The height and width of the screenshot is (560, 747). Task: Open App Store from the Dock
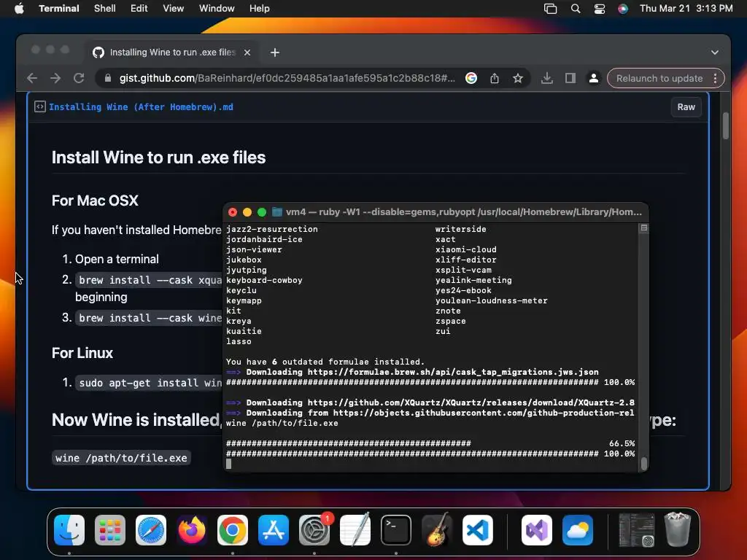274,530
